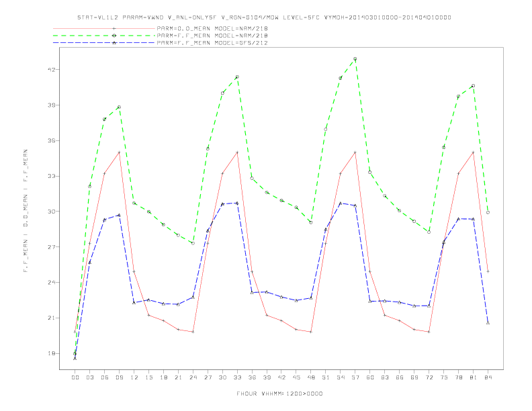Click y-axis tick label 33
Viewport: 532px width, 411px height.
pyautogui.click(x=51, y=176)
